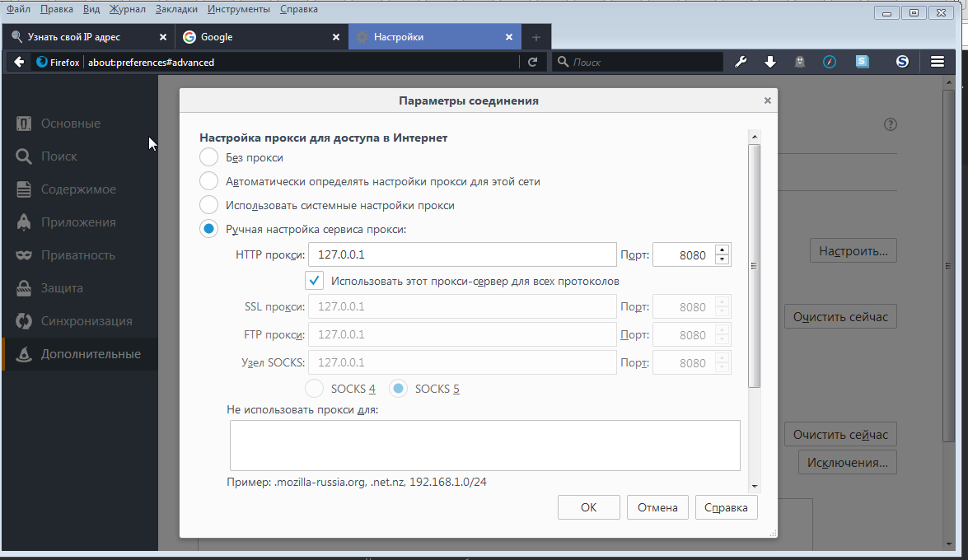Click the Ghostery ghost extension icon
This screenshot has height=560, width=968.
(x=800, y=62)
